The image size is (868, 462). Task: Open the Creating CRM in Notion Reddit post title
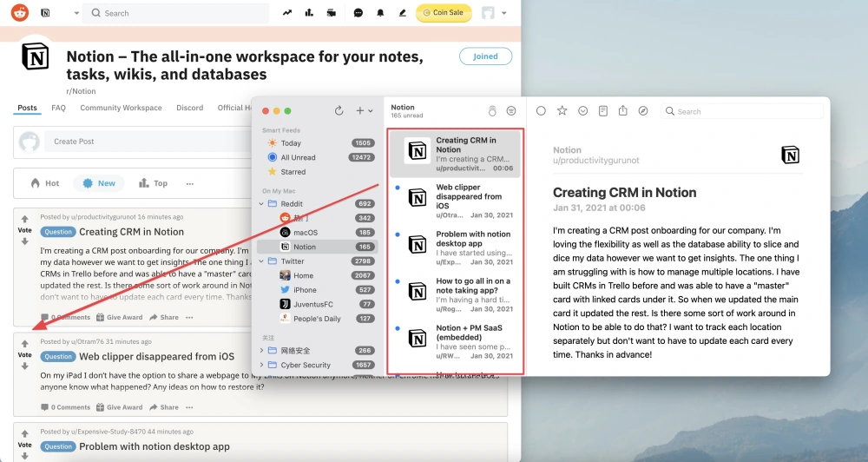(x=131, y=232)
